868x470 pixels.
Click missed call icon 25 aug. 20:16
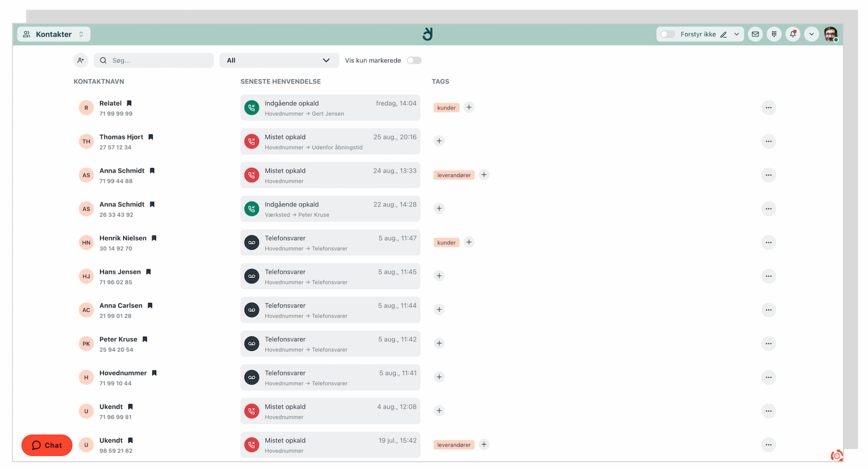tap(252, 141)
